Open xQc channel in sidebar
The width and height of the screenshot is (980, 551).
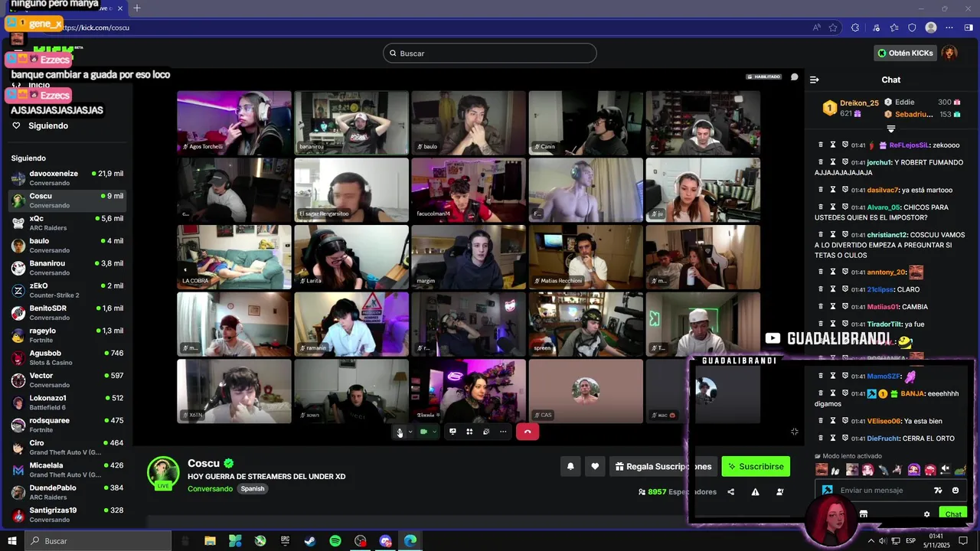click(x=67, y=223)
